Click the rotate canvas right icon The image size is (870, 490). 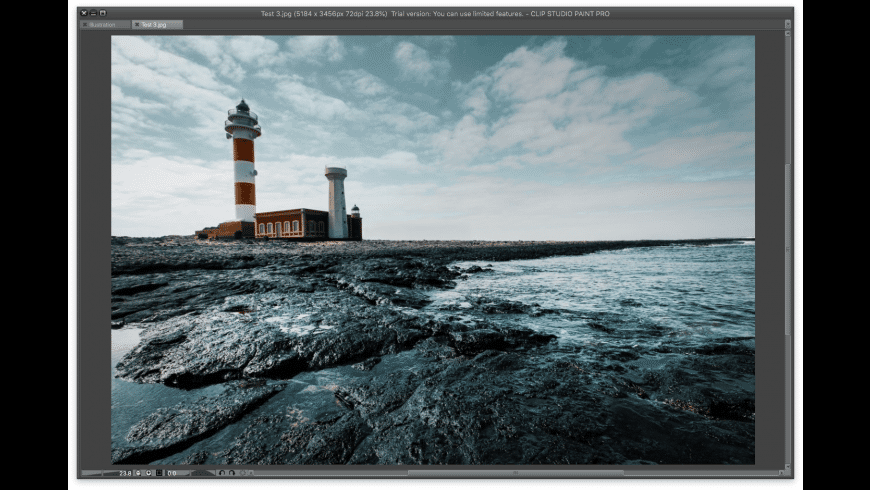[232, 473]
